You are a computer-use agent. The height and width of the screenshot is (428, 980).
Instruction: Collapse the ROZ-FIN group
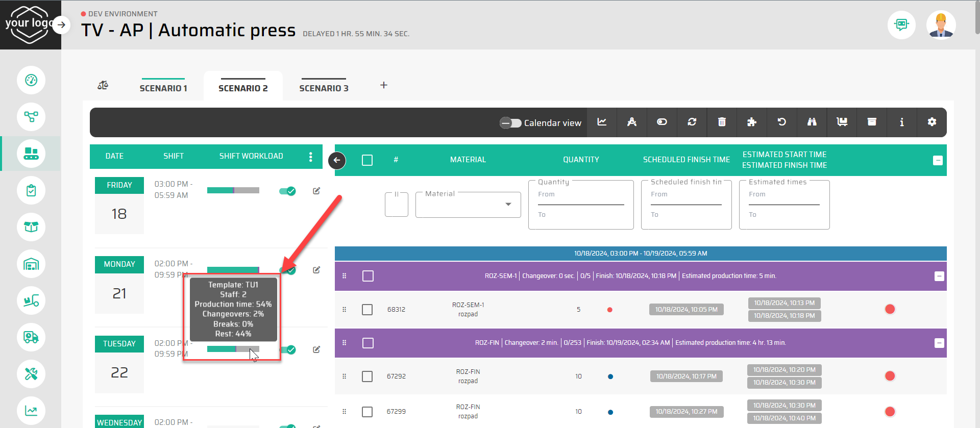coord(939,343)
